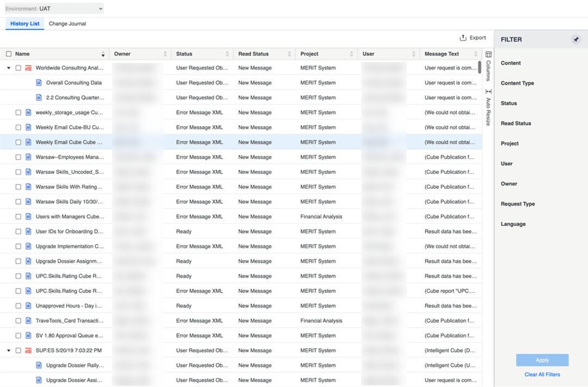Collapse the Worldwide Consulting row group

click(9, 68)
